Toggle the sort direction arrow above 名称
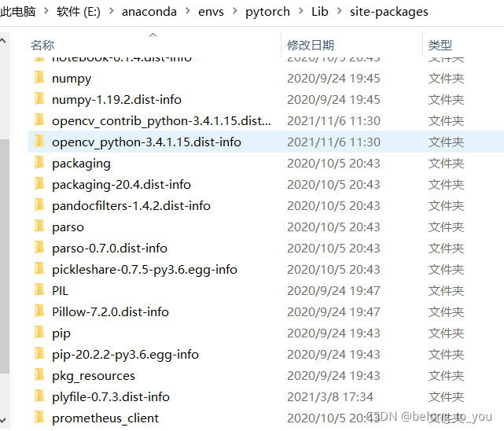504x431 pixels. tap(153, 35)
